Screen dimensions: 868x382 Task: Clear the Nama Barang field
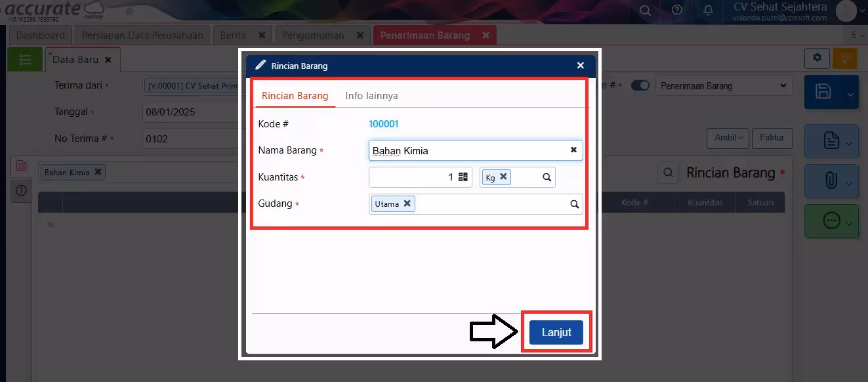(x=573, y=150)
